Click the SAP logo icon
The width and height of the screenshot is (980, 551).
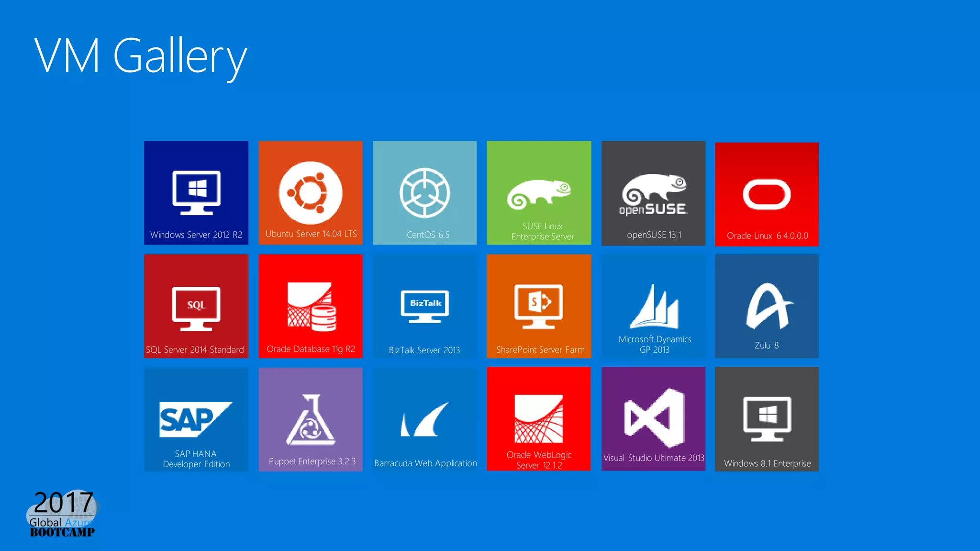tap(196, 419)
